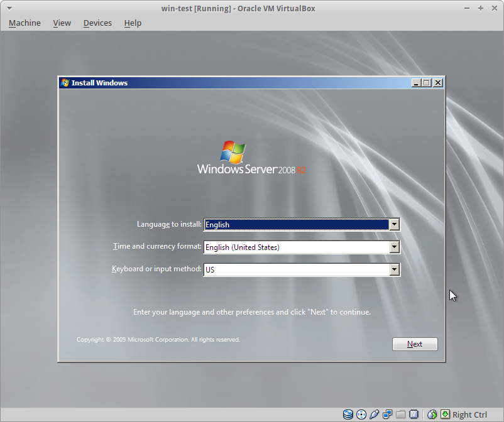Open the Devices menu
The image size is (504, 422).
[97, 23]
